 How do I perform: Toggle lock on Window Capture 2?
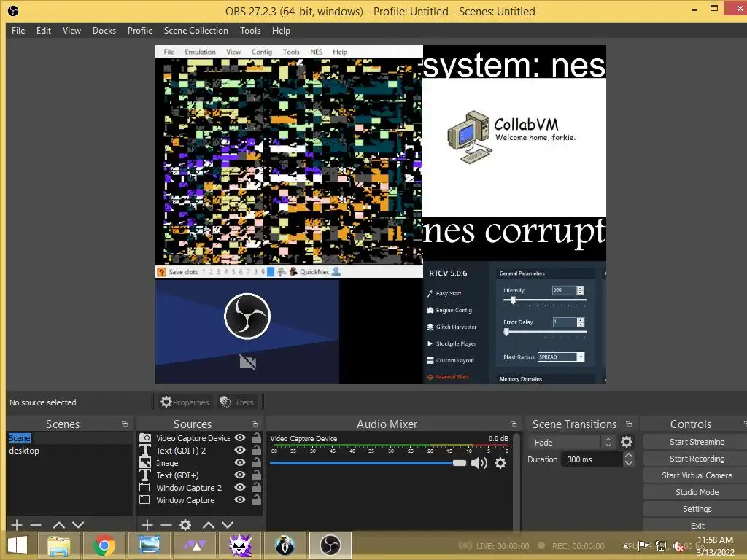coord(256,487)
